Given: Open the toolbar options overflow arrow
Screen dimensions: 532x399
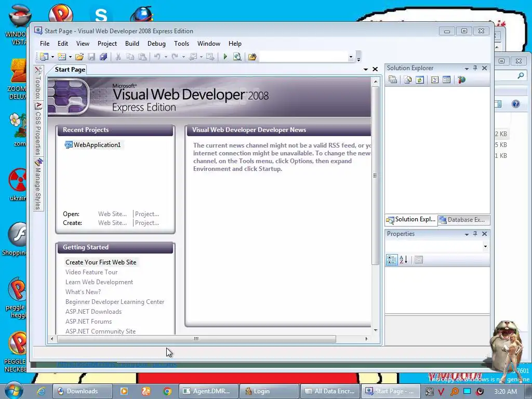Looking at the screenshot, I should [x=358, y=59].
